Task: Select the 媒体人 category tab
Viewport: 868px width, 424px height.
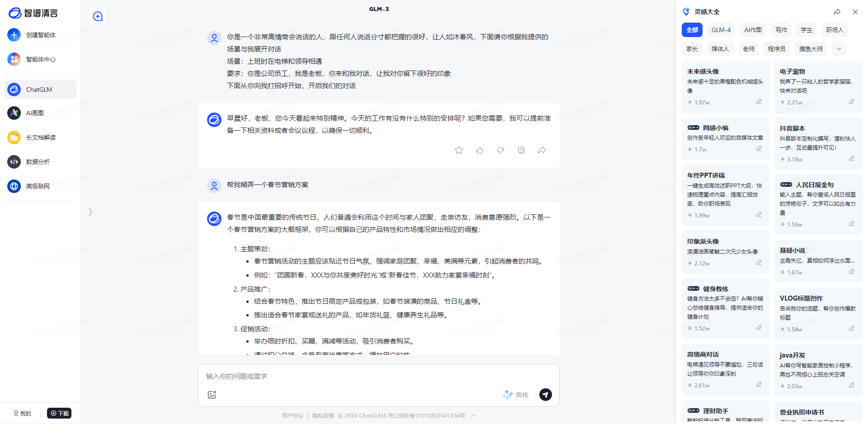Action: 720,49
